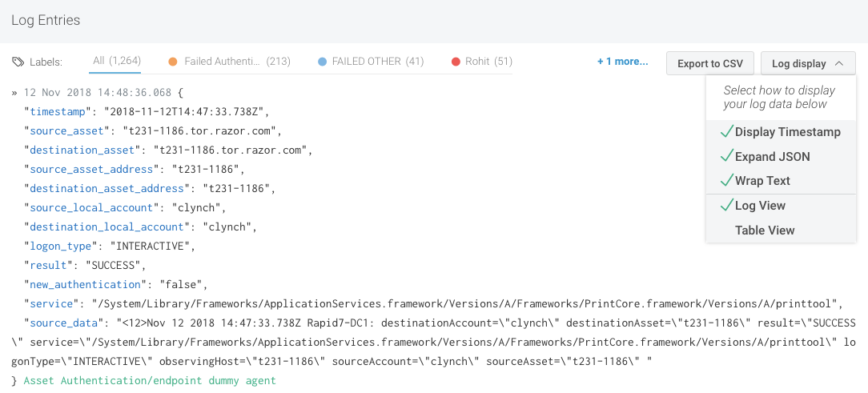Collapse the log entry with double-arrow
Screen dimensions: 868x393
(14, 93)
